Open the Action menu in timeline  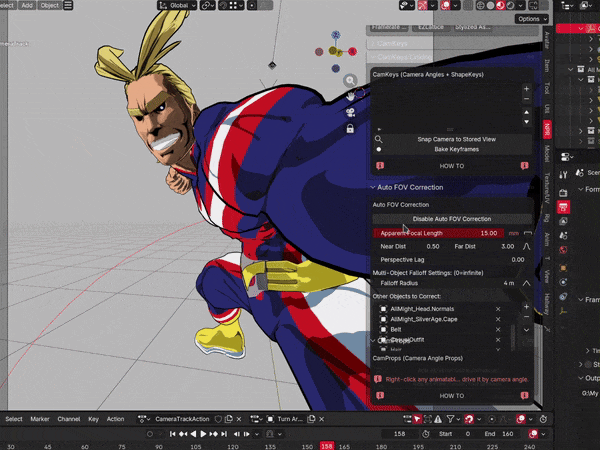(x=115, y=419)
